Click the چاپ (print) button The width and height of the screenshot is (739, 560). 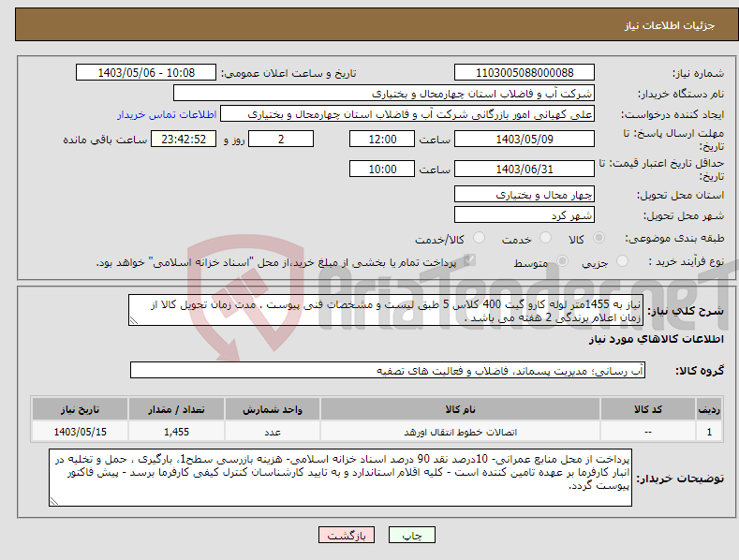coord(411,535)
